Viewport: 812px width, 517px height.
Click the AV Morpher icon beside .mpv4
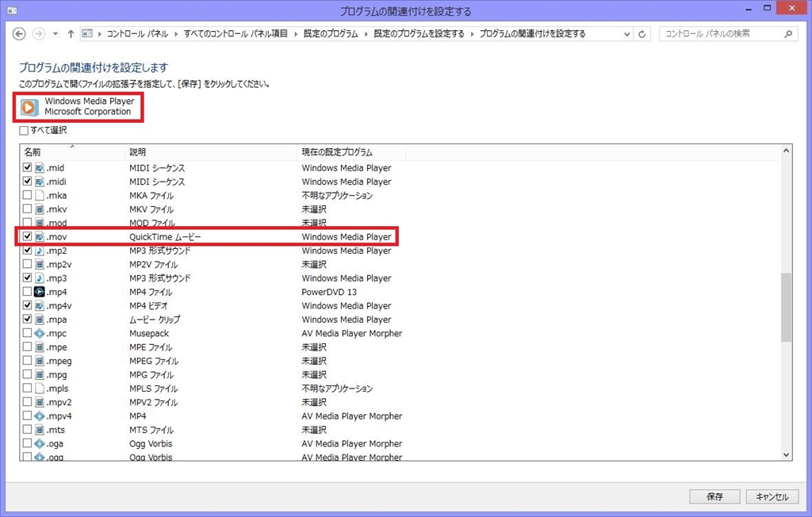(40, 416)
